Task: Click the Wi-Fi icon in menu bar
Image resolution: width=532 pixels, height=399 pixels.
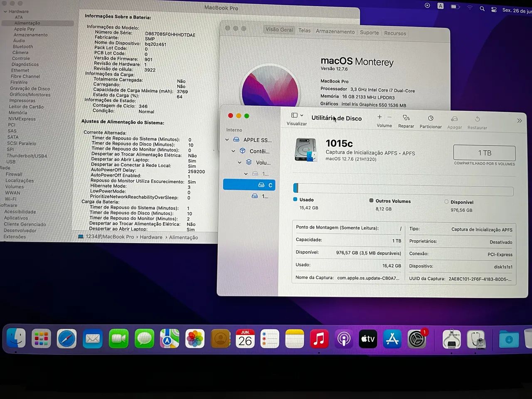Action: [470, 7]
